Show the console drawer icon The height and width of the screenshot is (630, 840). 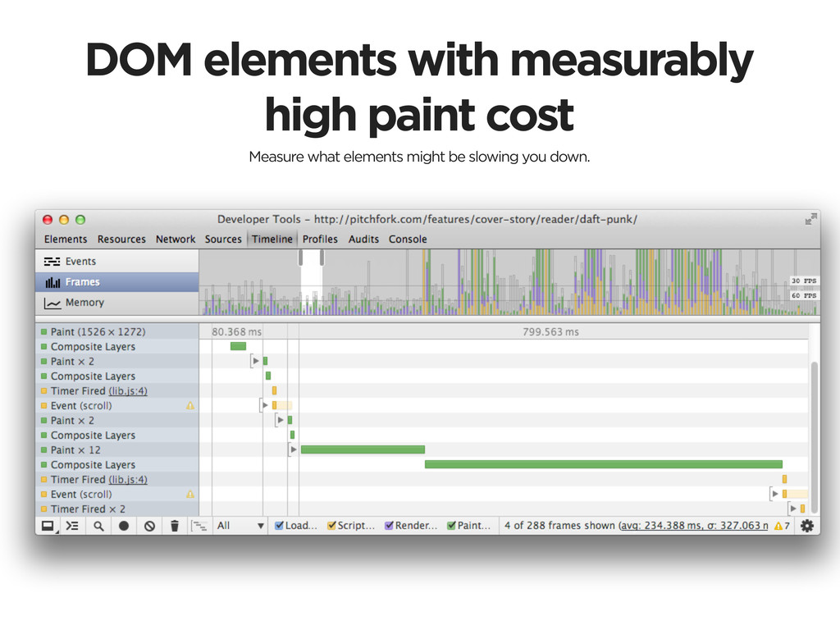73,526
